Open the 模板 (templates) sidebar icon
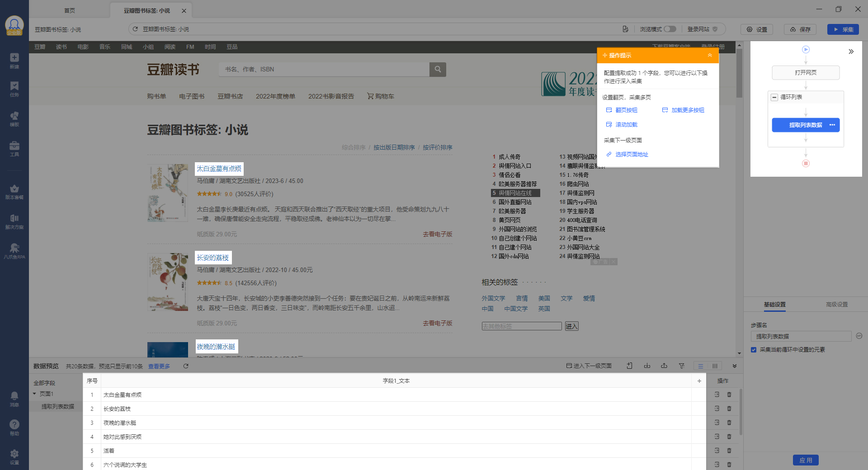868x470 pixels. (x=14, y=119)
